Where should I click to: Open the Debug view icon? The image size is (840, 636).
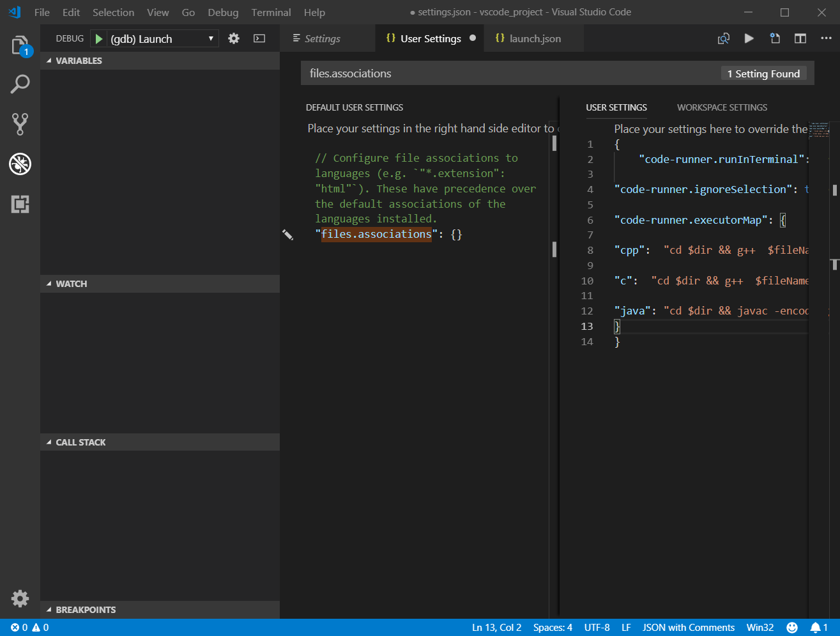pyautogui.click(x=20, y=164)
